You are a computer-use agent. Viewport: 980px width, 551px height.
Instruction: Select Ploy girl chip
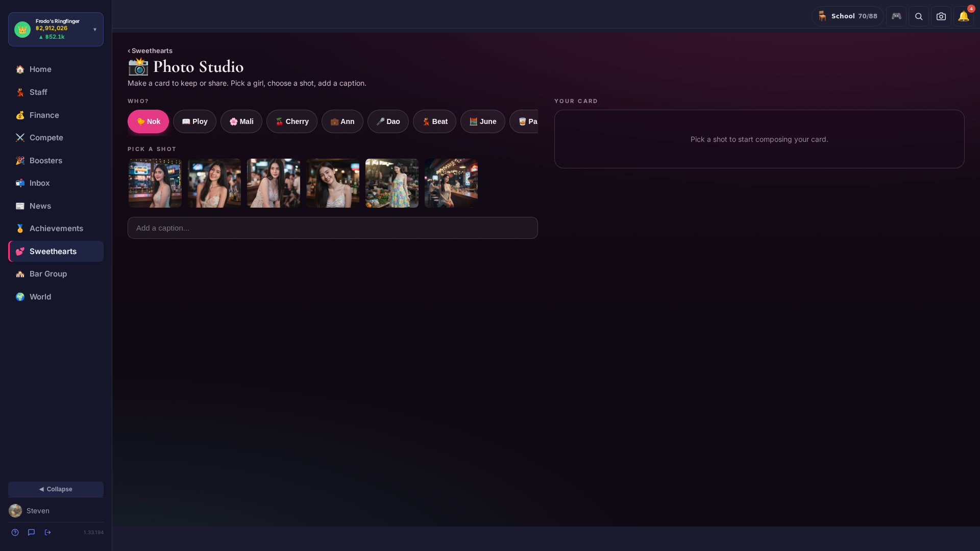point(194,121)
